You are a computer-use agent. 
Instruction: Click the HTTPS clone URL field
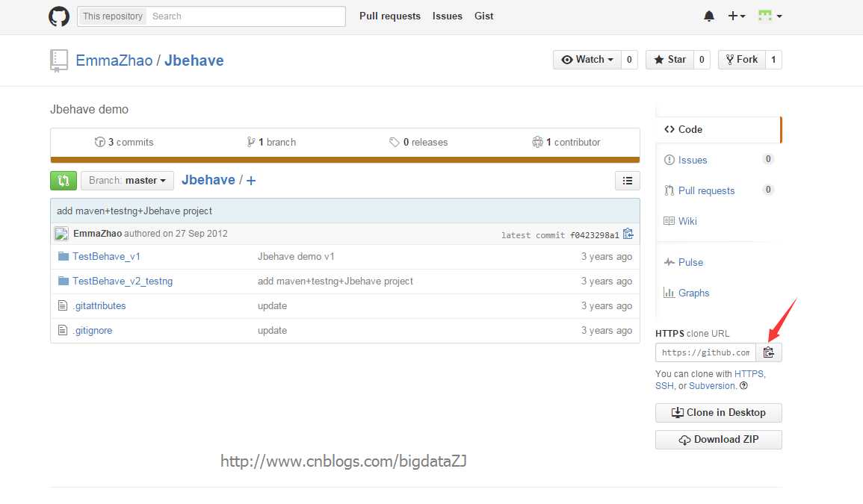[705, 352]
